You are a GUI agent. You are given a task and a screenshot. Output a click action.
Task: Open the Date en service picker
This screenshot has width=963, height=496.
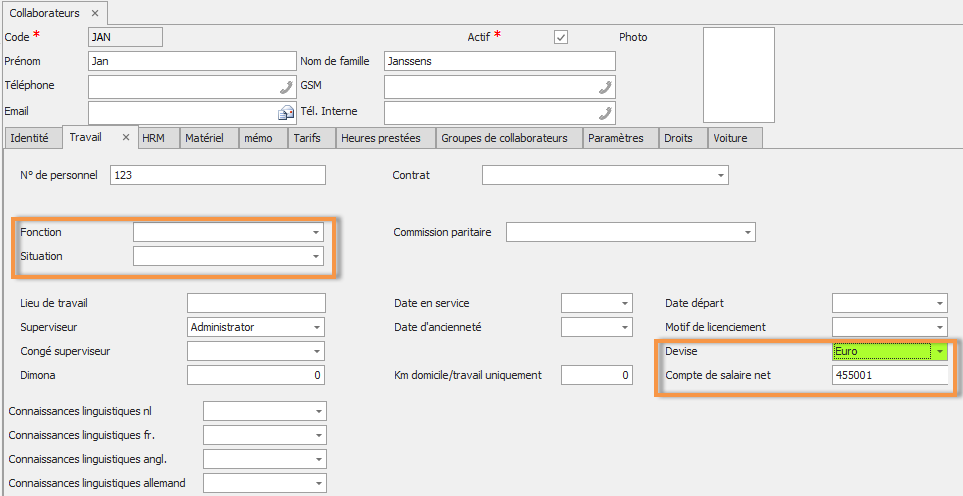click(x=625, y=304)
